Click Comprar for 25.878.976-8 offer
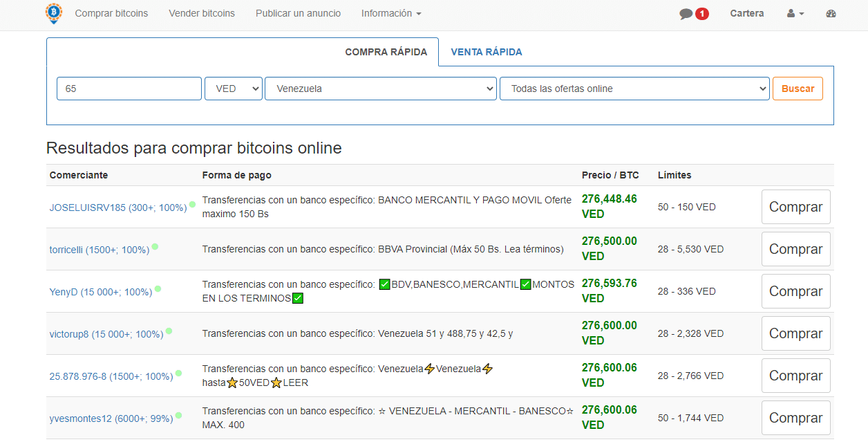This screenshot has width=868, height=442. pyautogui.click(x=796, y=376)
